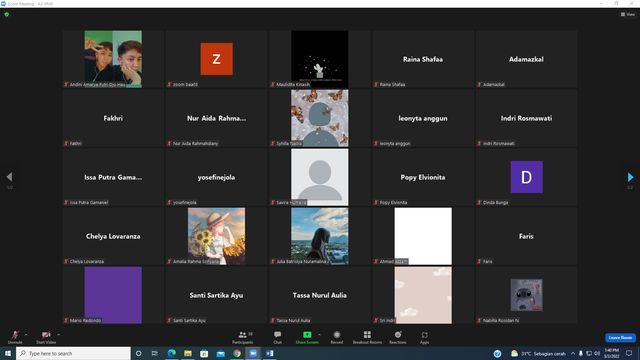Select Maulidita Kinasih's cactus picture tile

coord(320,59)
